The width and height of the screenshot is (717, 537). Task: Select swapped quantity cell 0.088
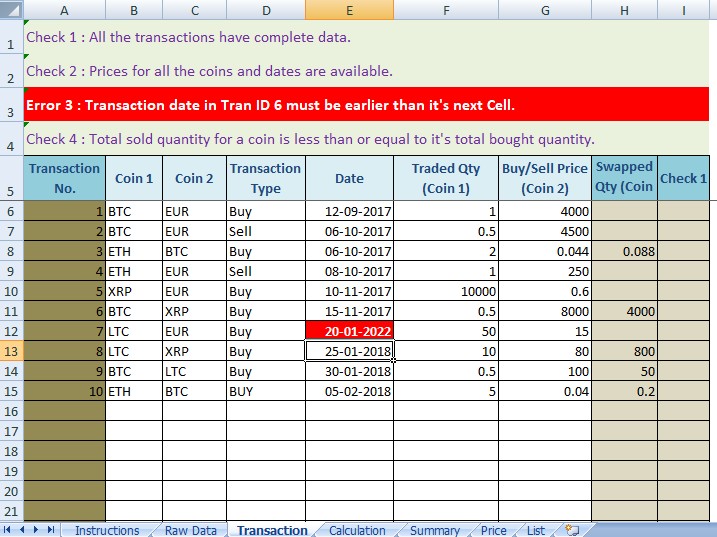click(625, 251)
